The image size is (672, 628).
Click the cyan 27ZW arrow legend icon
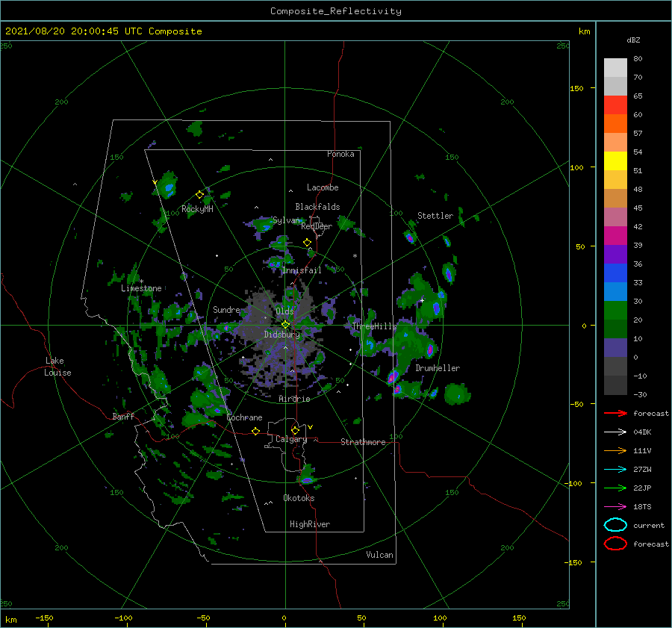coord(615,470)
